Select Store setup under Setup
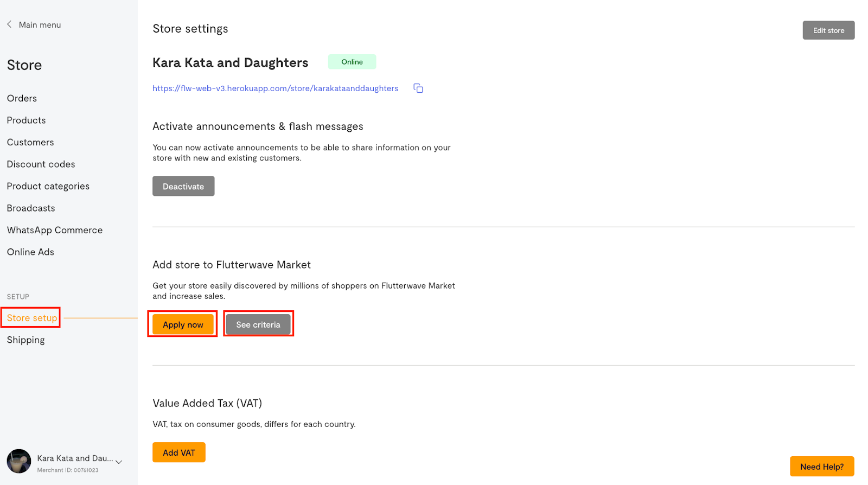868x485 pixels. [x=31, y=318]
